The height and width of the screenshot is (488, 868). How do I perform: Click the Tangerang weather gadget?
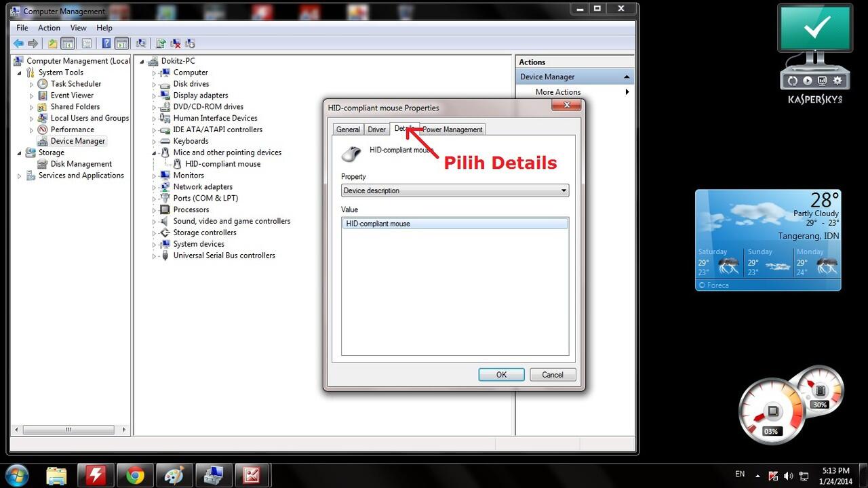(x=768, y=240)
